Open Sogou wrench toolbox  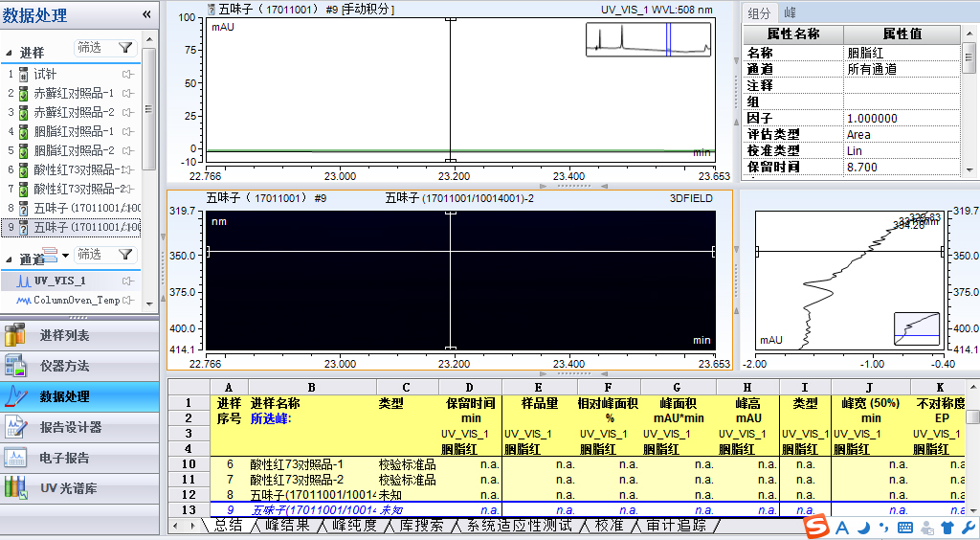point(969,529)
